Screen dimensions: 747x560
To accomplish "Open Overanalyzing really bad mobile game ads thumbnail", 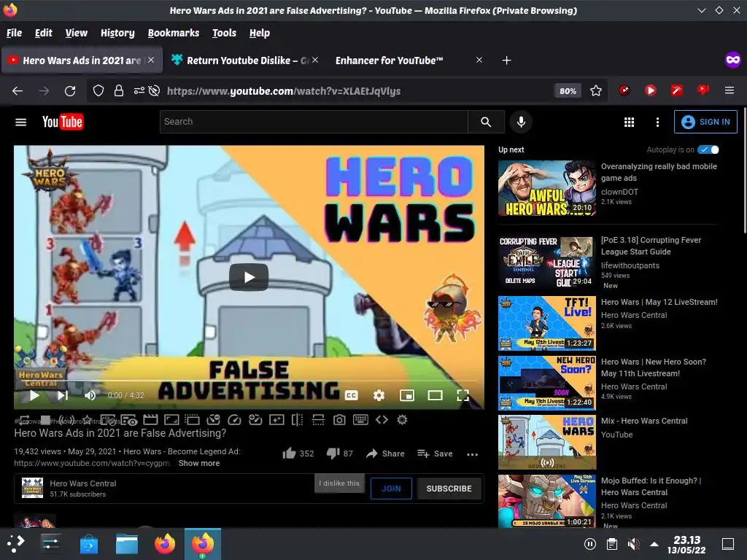I will coord(546,187).
